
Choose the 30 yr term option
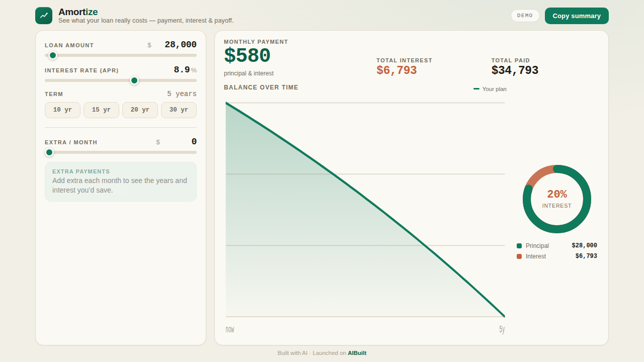(x=179, y=110)
